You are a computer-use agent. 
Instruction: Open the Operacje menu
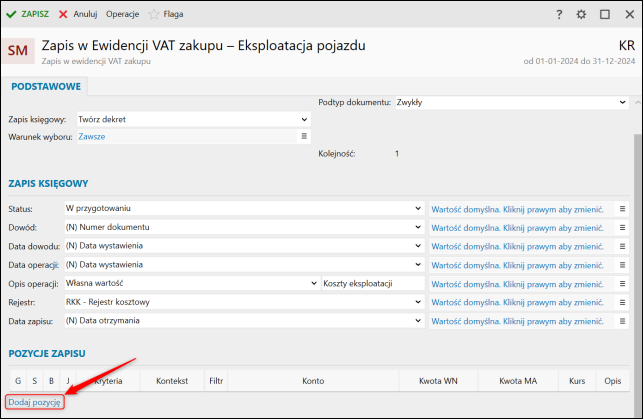pos(123,14)
